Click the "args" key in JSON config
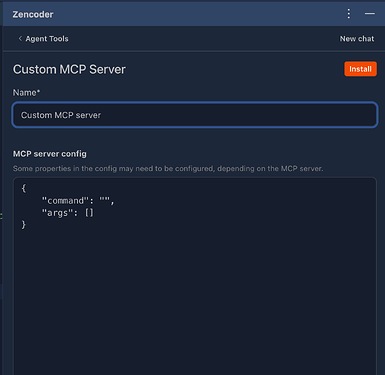The image size is (385, 375). click(x=57, y=213)
